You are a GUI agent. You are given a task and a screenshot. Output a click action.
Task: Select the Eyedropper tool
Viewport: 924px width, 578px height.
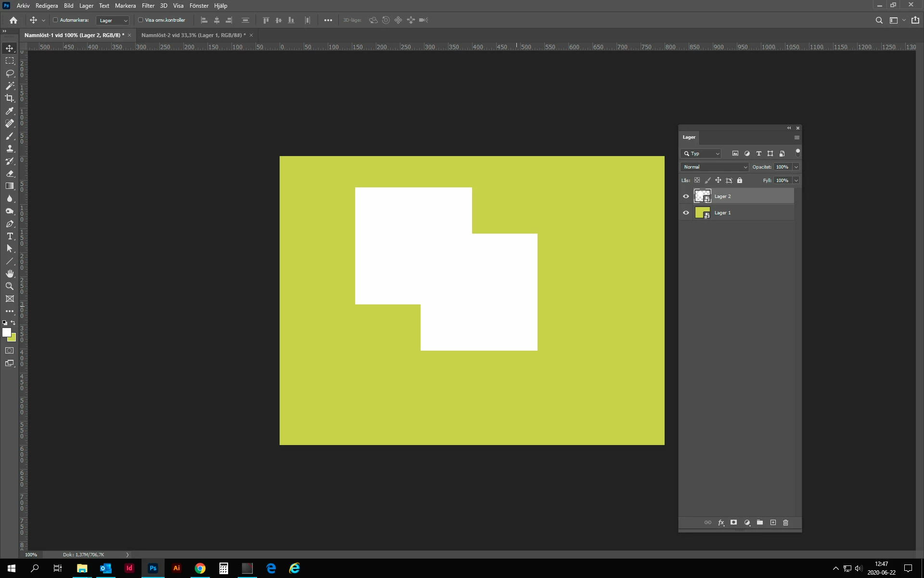click(10, 111)
